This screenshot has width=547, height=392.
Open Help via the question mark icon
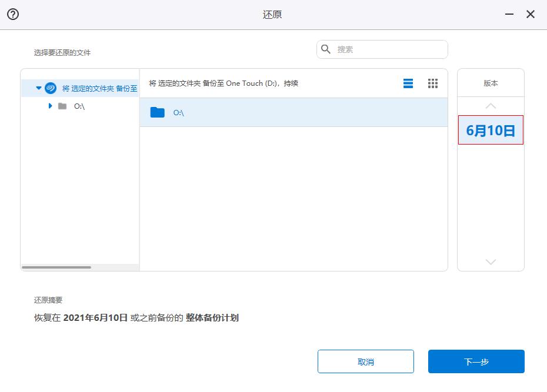point(13,14)
